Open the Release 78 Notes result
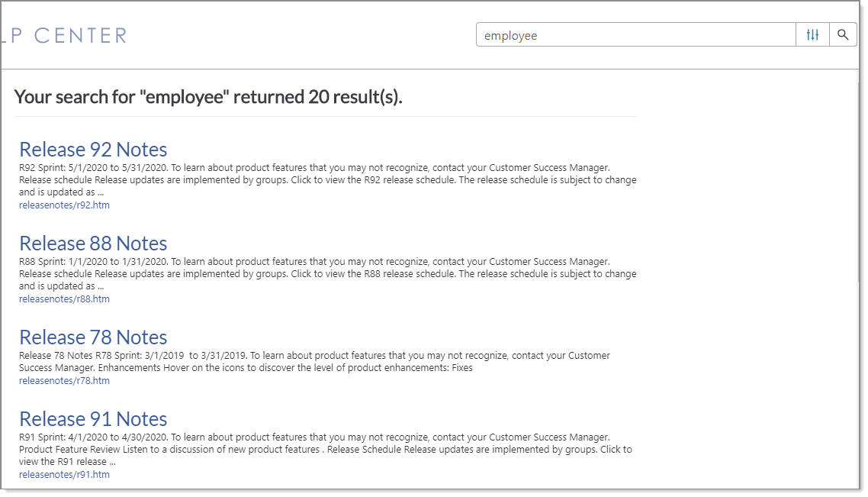This screenshot has height=497, width=868. pos(93,337)
